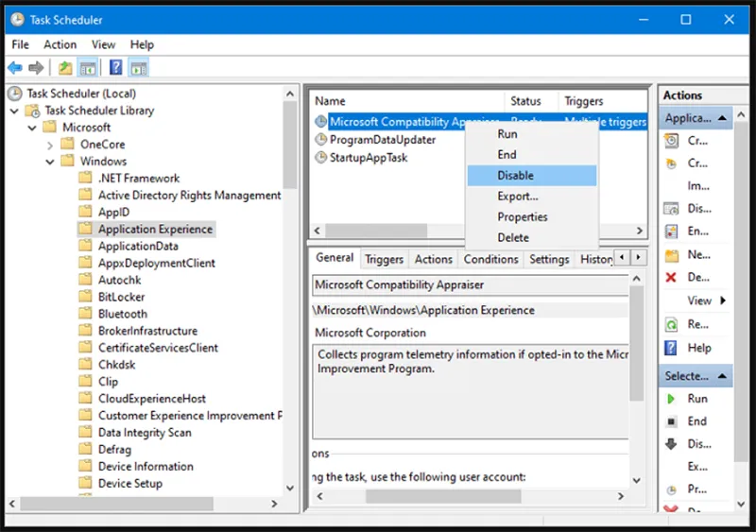Viewport: 756px width, 532px height.
Task: Click the Im... Import Task action
Action: [x=698, y=186]
